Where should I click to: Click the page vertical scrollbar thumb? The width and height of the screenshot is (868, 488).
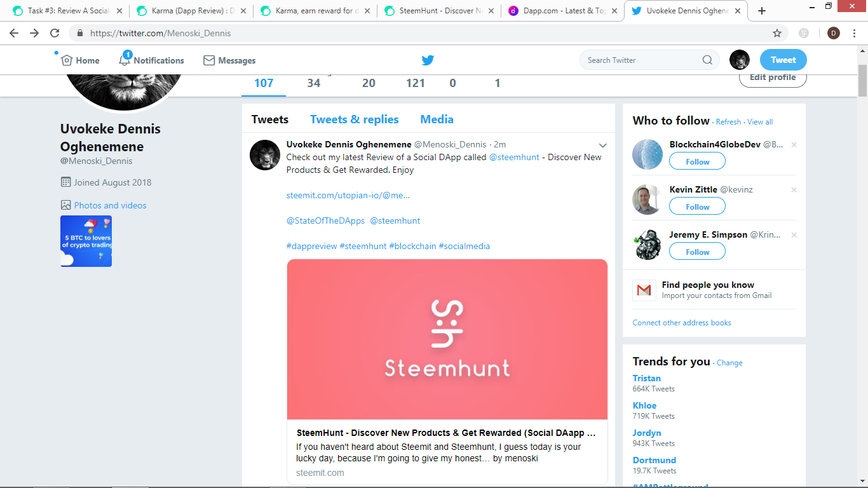[x=862, y=80]
